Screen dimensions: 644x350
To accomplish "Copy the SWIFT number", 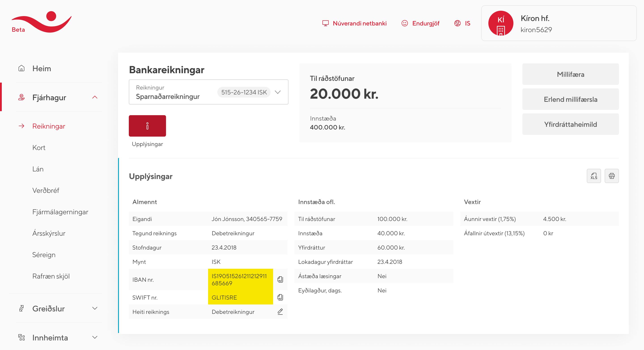I will 280,297.
